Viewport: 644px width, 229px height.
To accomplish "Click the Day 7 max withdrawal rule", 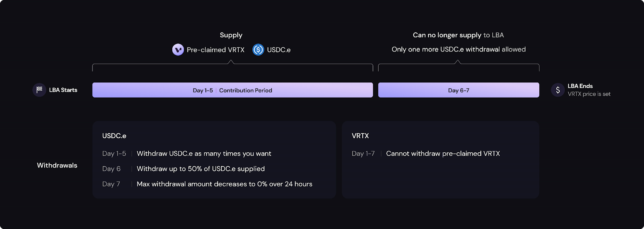I will pyautogui.click(x=224, y=184).
